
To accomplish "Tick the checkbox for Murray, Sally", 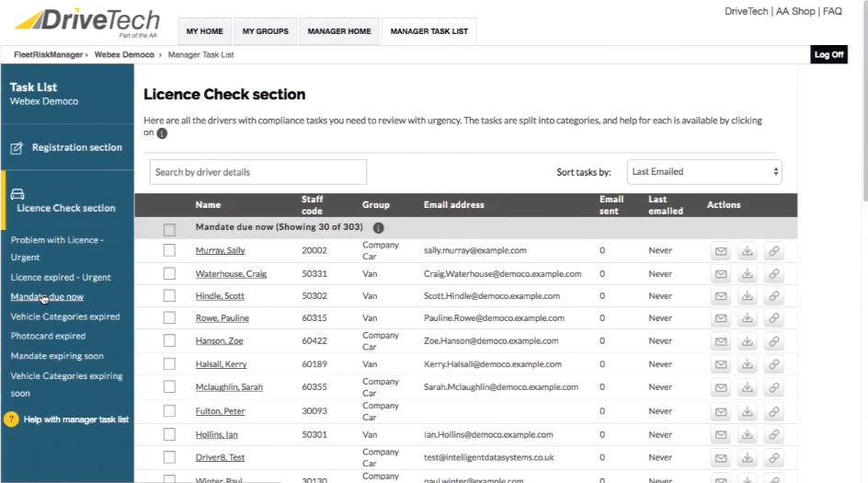I will click(x=169, y=250).
